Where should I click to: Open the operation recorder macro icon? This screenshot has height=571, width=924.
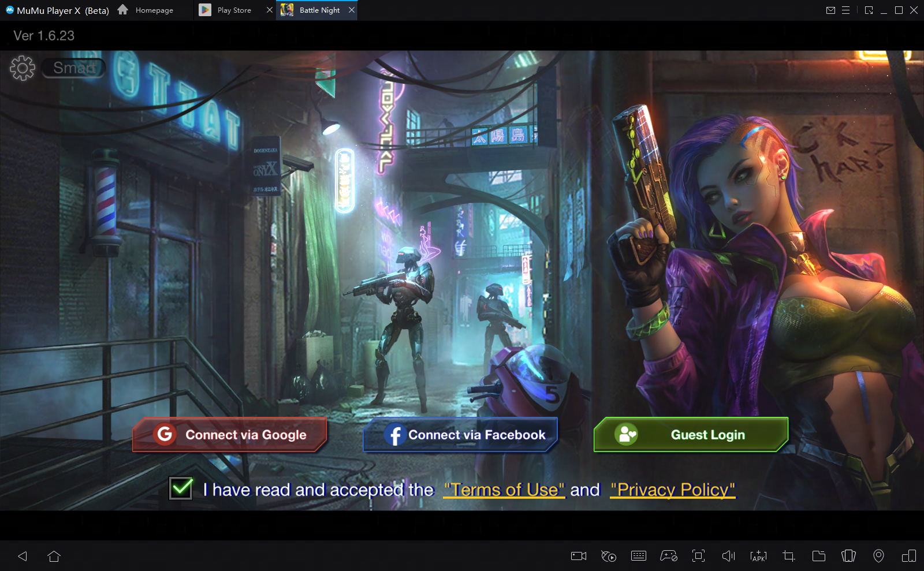[x=609, y=556]
